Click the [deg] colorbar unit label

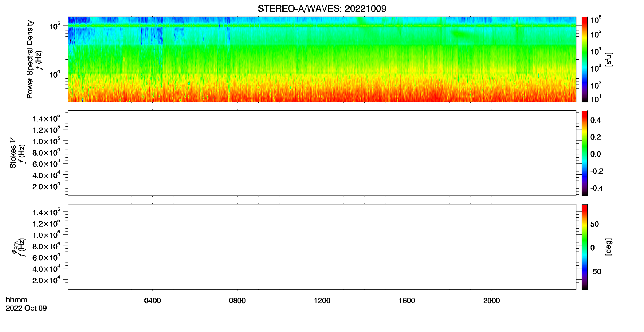pos(609,247)
